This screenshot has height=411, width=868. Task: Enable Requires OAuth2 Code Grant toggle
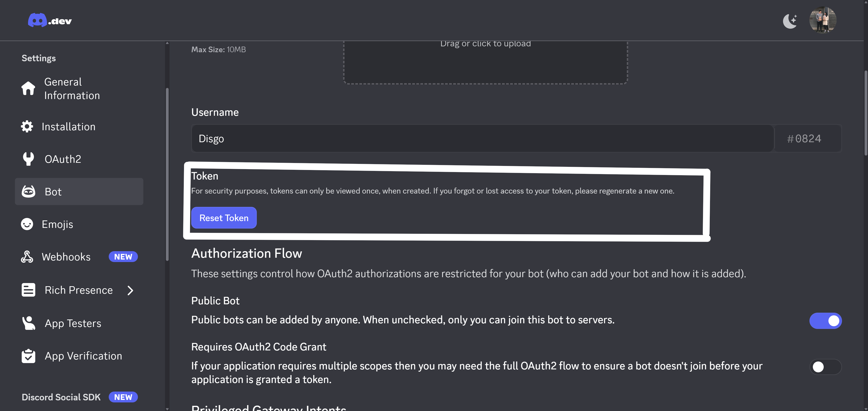[825, 367]
